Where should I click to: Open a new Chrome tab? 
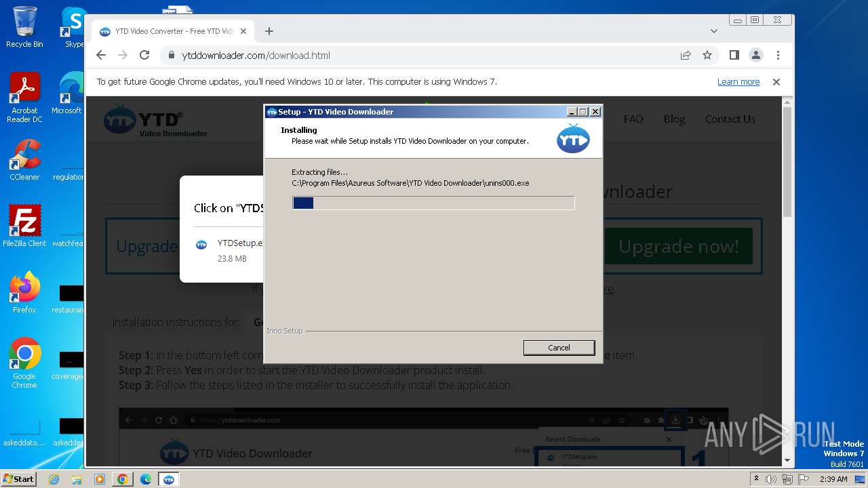(269, 31)
